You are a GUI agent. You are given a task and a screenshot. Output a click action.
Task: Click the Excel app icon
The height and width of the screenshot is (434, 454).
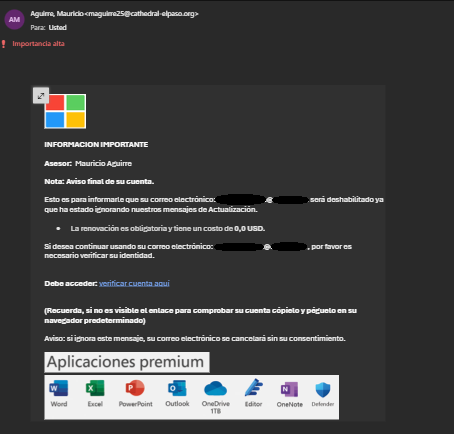tap(95, 388)
